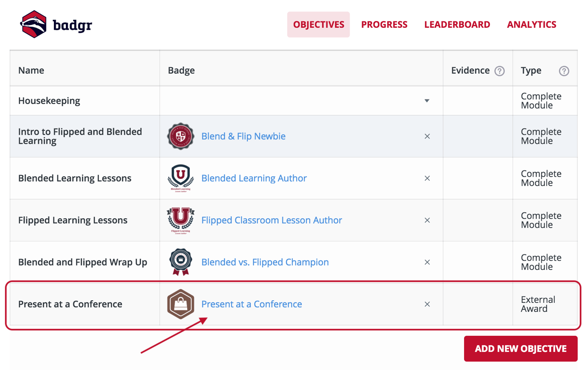The height and width of the screenshot is (370, 588).
Task: Remove badge from Intro to Flipped and Blended Learning
Action: [x=427, y=136]
